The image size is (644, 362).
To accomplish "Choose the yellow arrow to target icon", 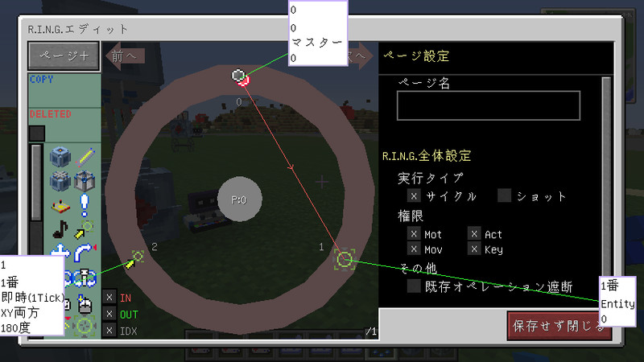I will pyautogui.click(x=84, y=229).
